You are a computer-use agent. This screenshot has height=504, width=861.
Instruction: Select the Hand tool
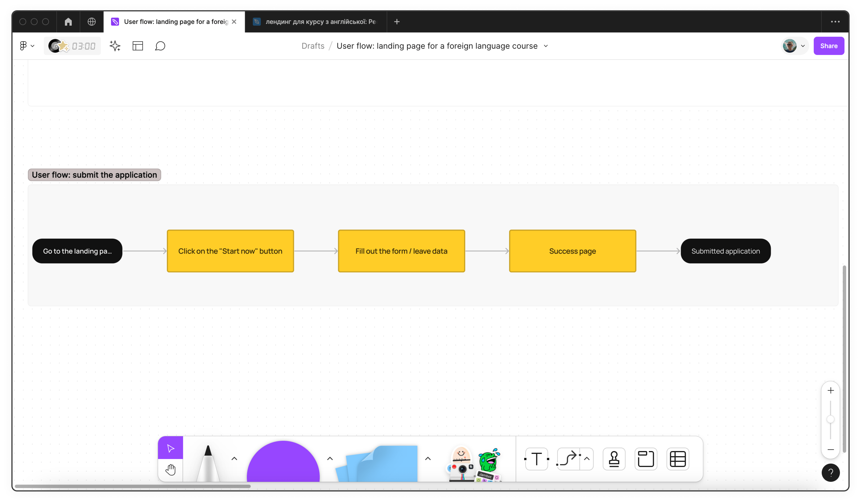pos(170,470)
